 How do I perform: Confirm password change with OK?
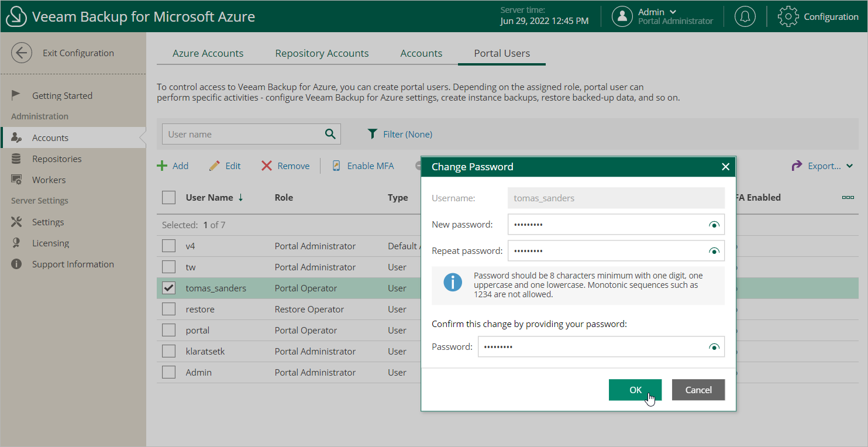(x=635, y=390)
